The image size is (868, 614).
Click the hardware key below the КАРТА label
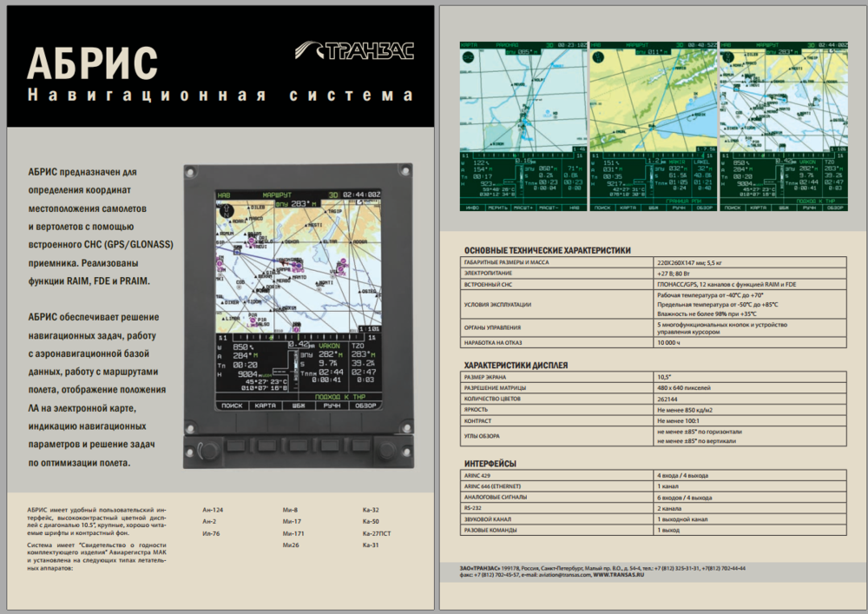pos(266,446)
